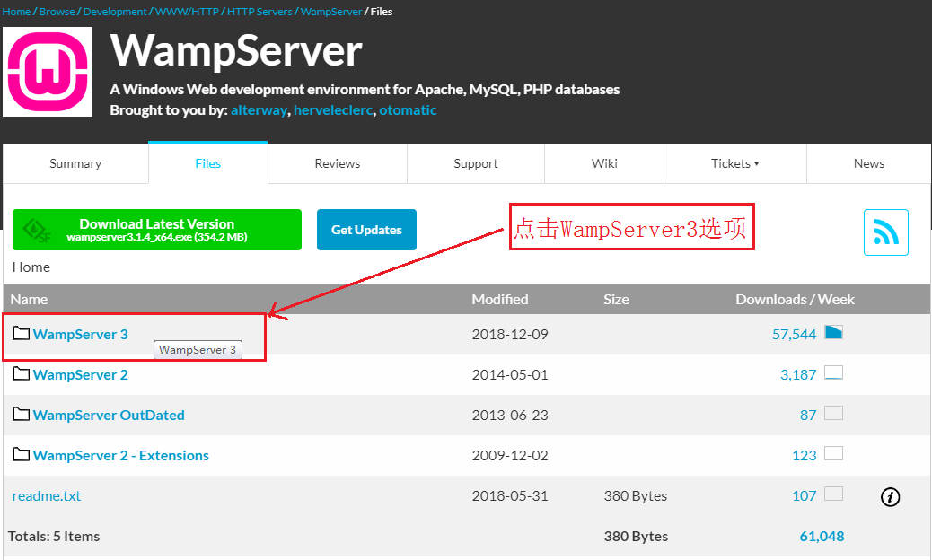Open the herveleclerc author link

tap(333, 109)
